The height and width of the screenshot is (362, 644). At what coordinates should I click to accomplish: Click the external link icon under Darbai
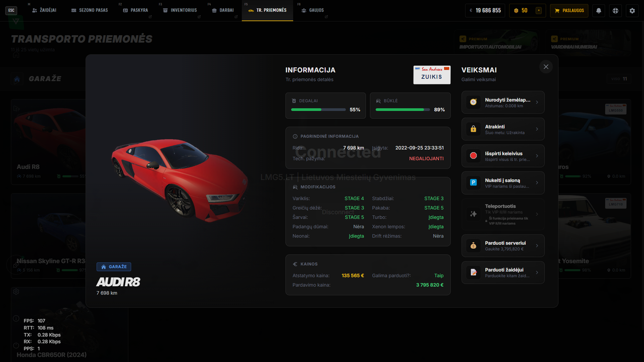pyautogui.click(x=236, y=17)
